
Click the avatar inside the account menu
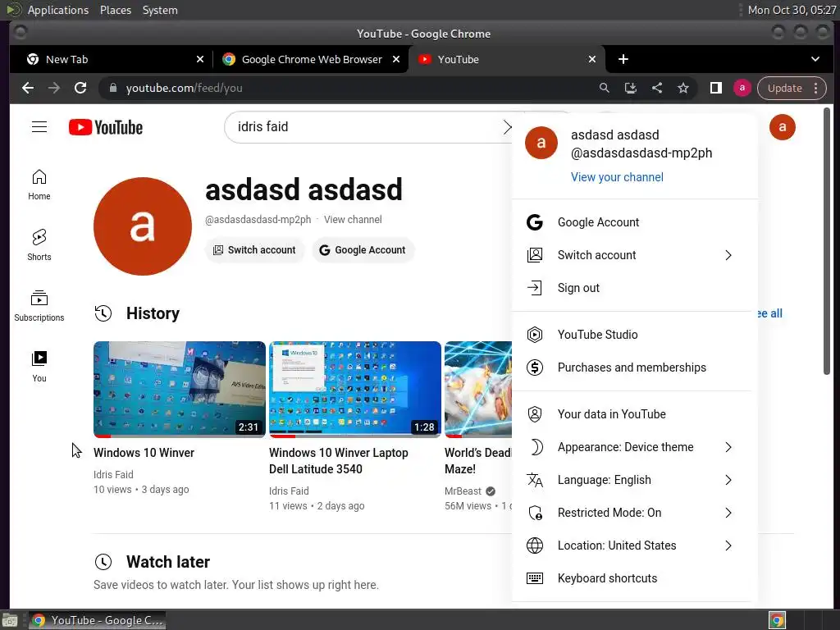tap(541, 143)
